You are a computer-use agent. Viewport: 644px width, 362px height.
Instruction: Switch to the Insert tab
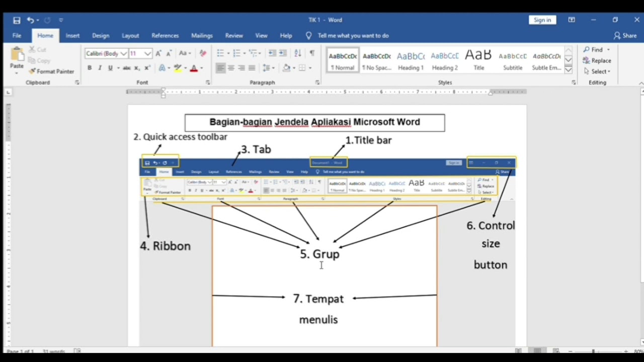[x=72, y=36]
